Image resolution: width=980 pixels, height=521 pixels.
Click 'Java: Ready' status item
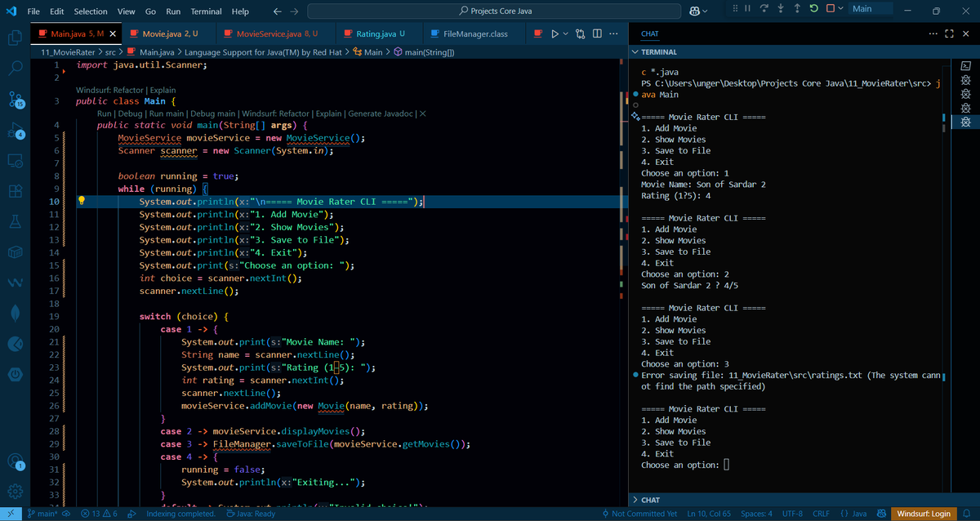[251, 514]
